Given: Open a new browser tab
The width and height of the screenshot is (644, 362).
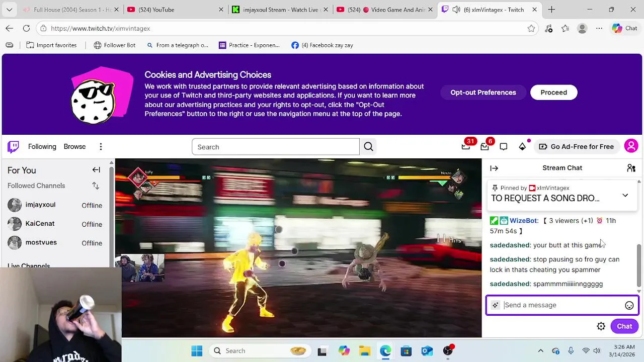Looking at the screenshot, I should pos(551,10).
